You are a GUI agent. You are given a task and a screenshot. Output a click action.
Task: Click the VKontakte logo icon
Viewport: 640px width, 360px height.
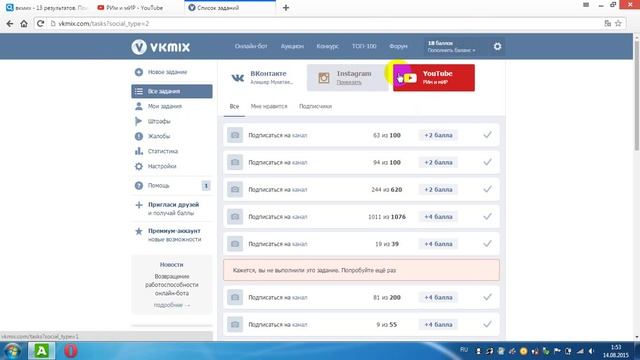coord(238,78)
